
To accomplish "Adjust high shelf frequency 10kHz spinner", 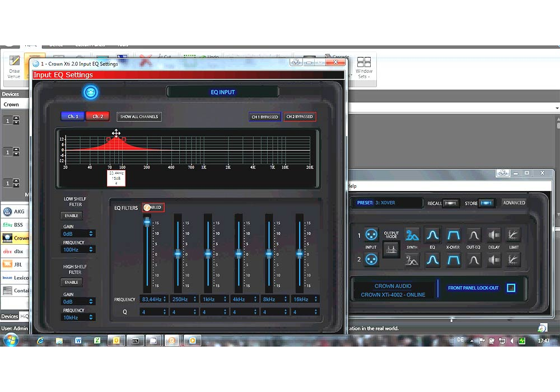I will [x=91, y=317].
